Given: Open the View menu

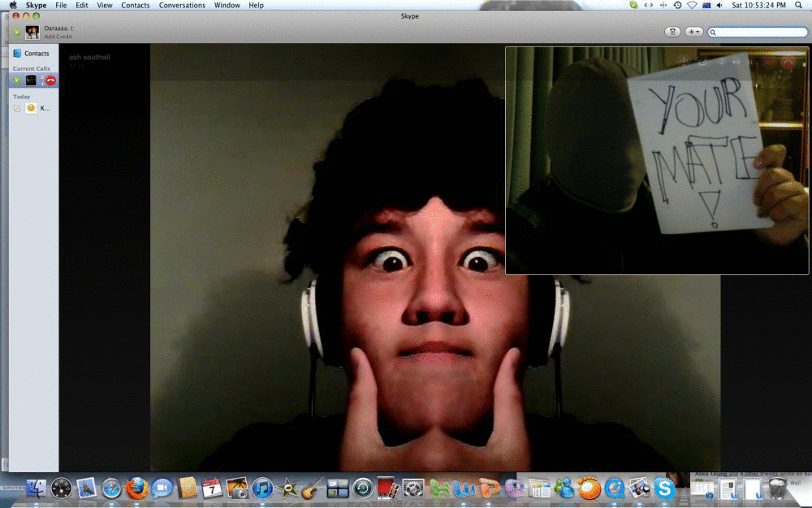Looking at the screenshot, I should tap(104, 5).
